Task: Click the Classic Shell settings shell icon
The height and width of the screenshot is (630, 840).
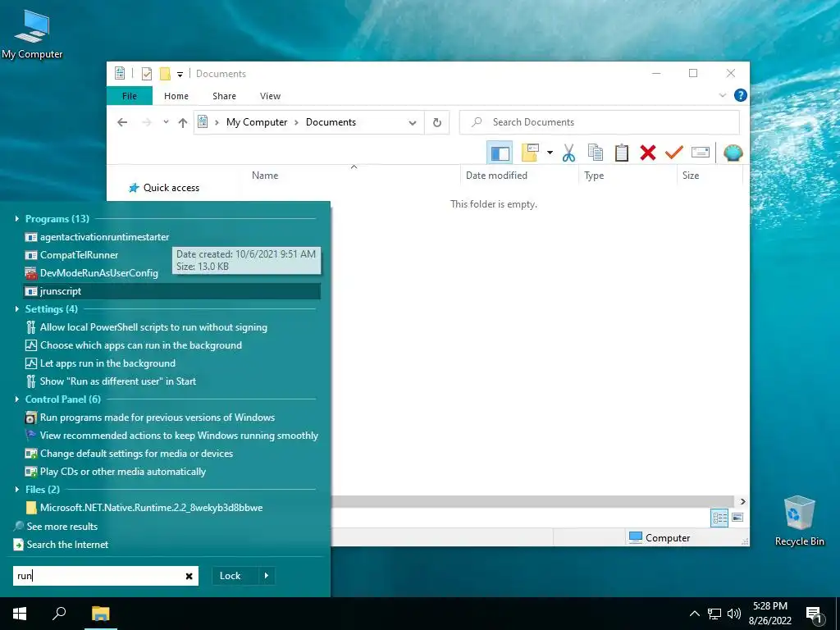Action: 733,153
